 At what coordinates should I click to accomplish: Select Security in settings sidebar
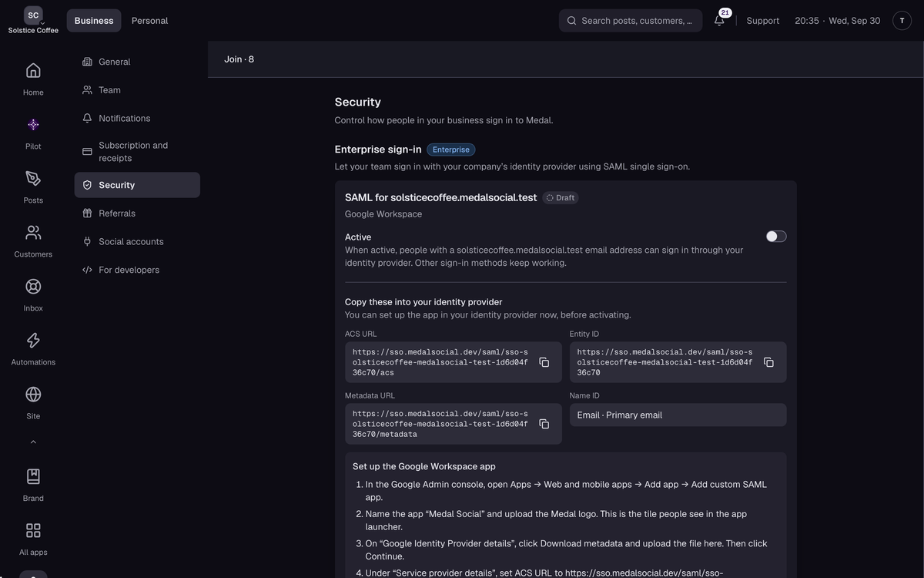137,185
